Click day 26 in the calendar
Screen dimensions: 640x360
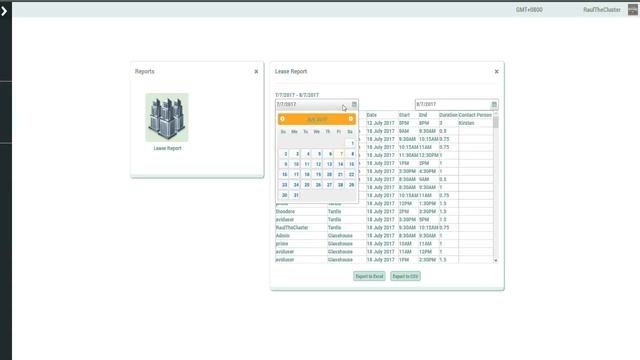318,185
